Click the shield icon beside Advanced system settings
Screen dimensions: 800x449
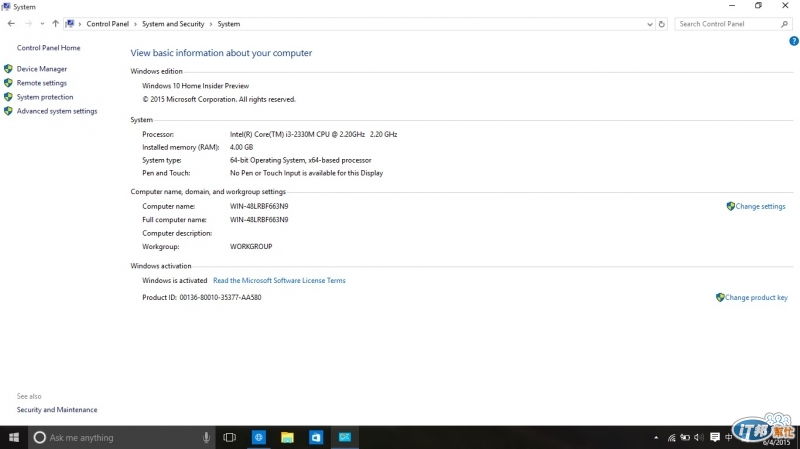(8, 111)
